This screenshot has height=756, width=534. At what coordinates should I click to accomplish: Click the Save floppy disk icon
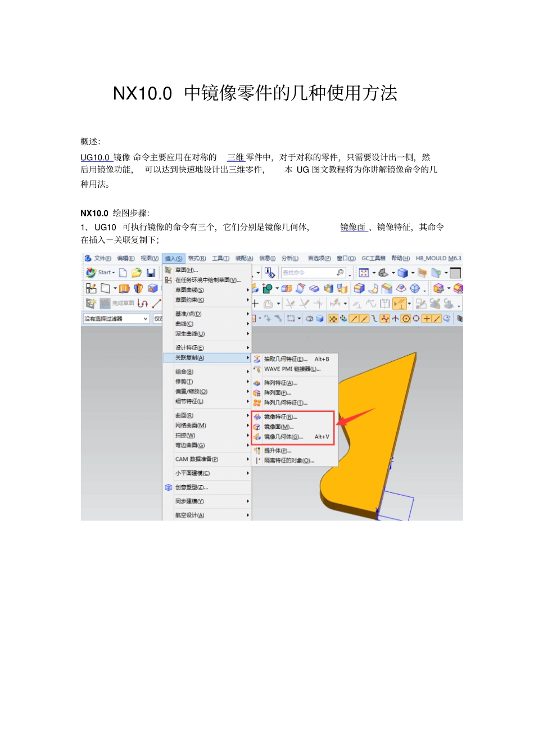pyautogui.click(x=151, y=273)
